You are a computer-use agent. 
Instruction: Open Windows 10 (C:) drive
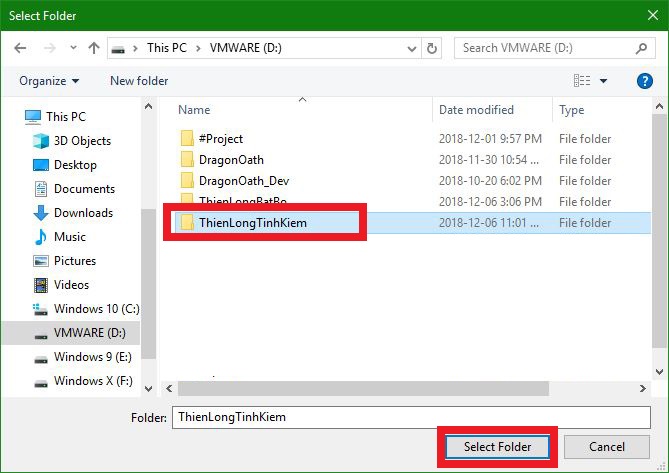click(96, 309)
